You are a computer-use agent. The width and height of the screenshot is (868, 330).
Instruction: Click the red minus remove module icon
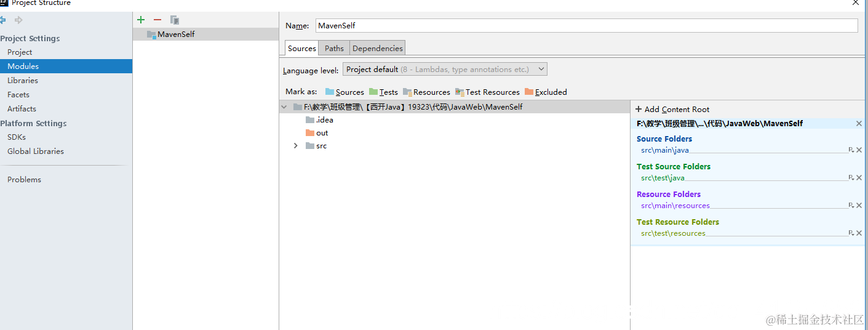tap(157, 20)
